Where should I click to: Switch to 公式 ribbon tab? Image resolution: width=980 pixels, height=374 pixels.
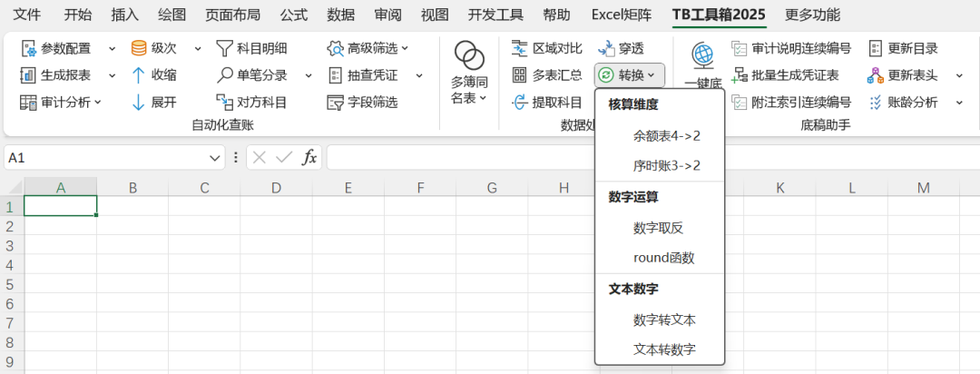pos(294,15)
